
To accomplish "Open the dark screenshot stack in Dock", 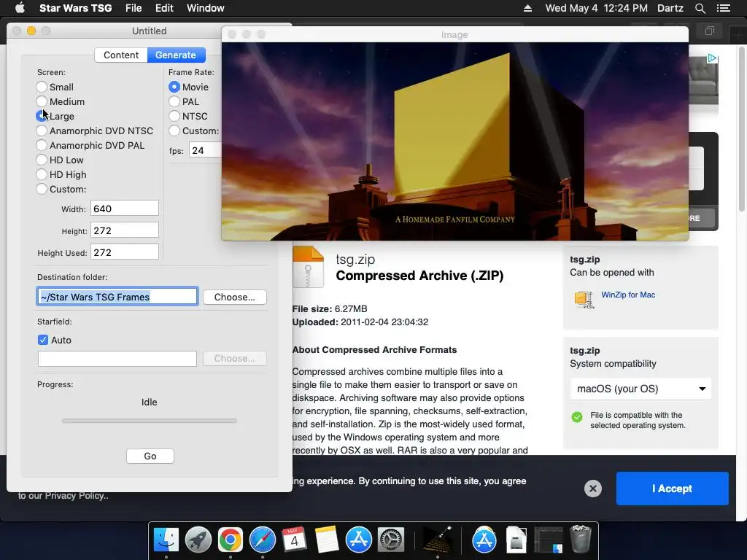I will (x=549, y=540).
